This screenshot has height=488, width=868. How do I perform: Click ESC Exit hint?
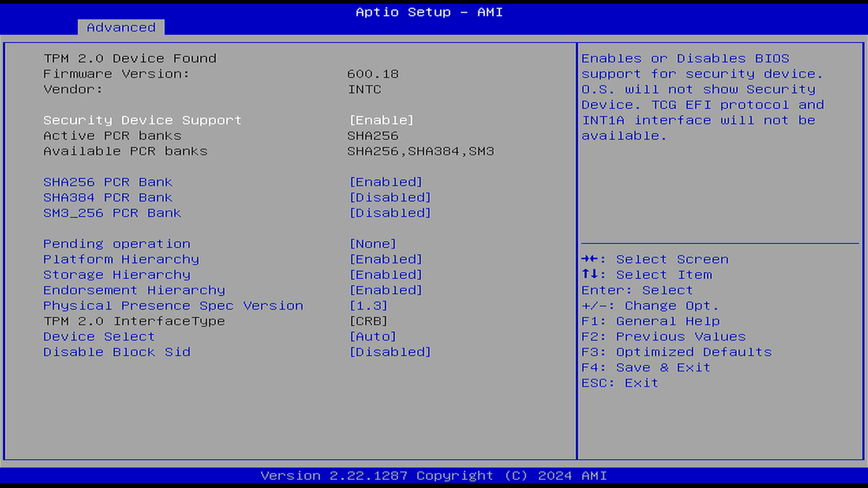coord(620,383)
